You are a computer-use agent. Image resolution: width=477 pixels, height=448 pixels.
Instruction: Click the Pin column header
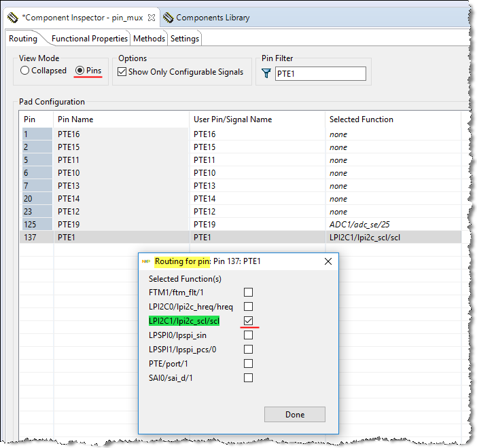36,119
